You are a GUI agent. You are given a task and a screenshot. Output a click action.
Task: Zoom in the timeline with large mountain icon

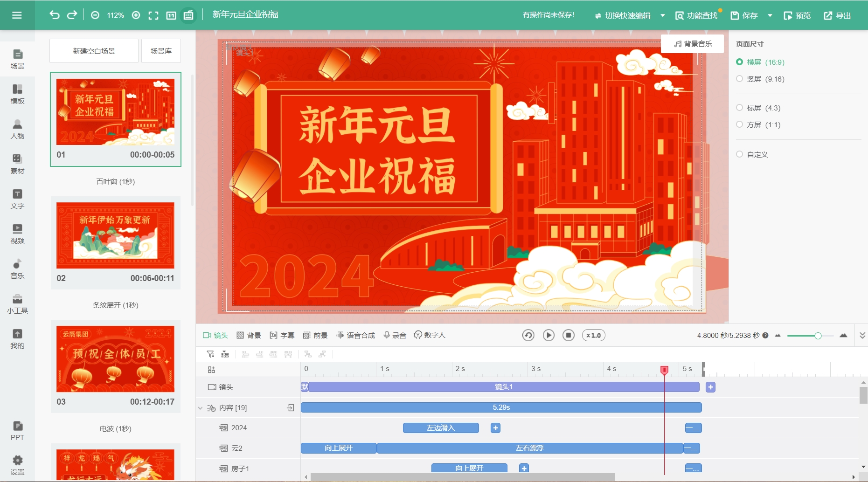(843, 336)
